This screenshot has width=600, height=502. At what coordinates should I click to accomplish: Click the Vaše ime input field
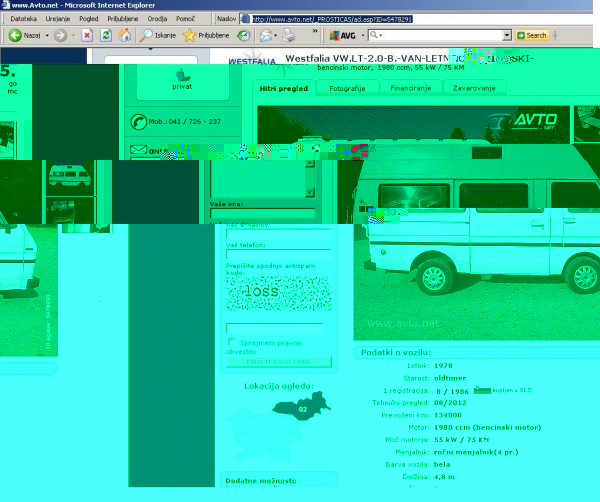(262, 214)
